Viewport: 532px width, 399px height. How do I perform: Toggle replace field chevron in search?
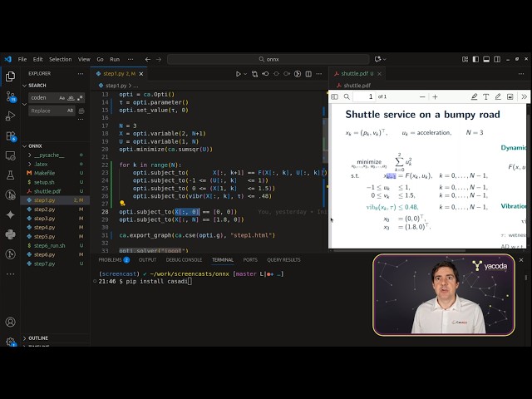click(x=24, y=104)
